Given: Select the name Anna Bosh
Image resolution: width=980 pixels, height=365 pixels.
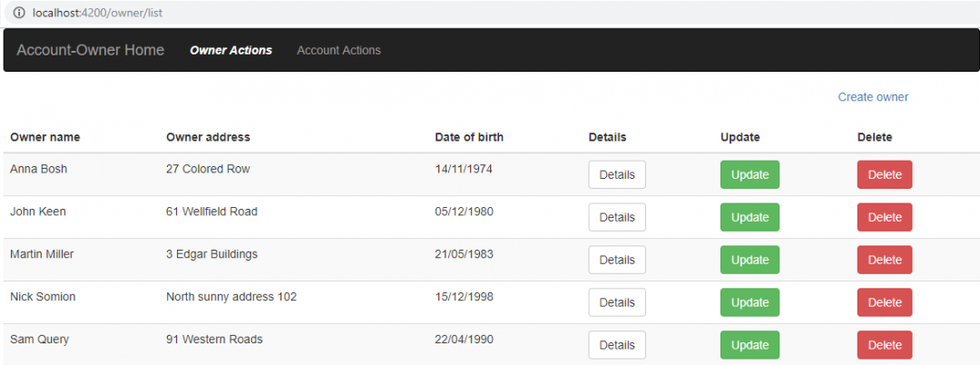Looking at the screenshot, I should (x=39, y=169).
